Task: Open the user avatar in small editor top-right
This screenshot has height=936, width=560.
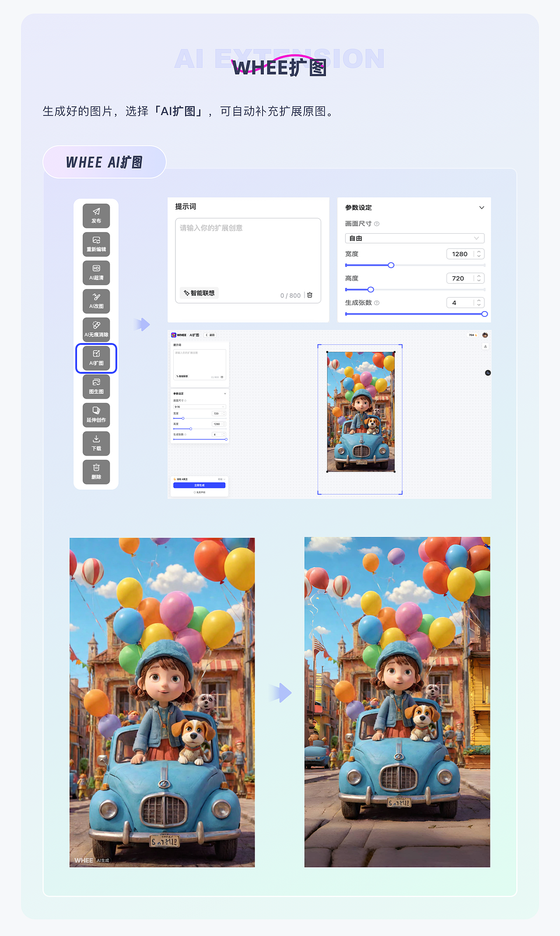Action: point(485,335)
